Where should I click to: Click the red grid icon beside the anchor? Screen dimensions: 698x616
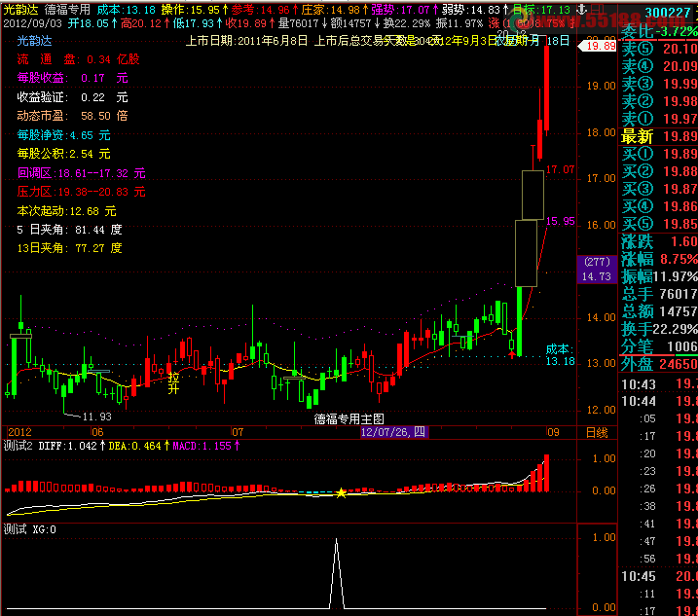click(x=597, y=9)
